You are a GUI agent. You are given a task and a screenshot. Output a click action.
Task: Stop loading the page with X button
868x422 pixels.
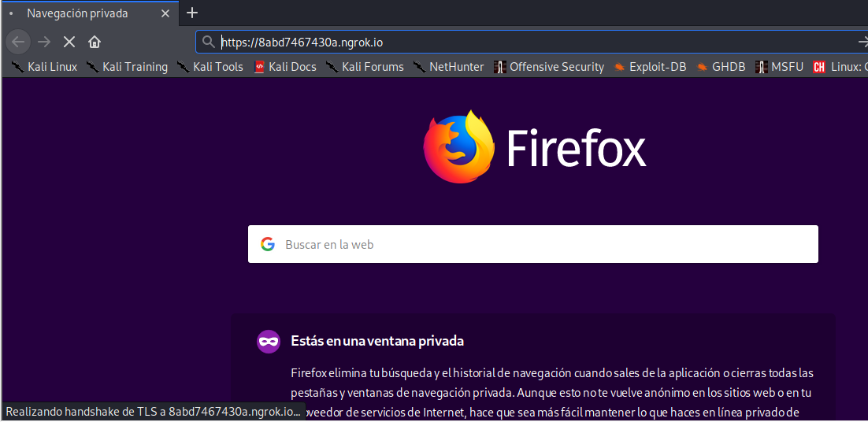[69, 42]
